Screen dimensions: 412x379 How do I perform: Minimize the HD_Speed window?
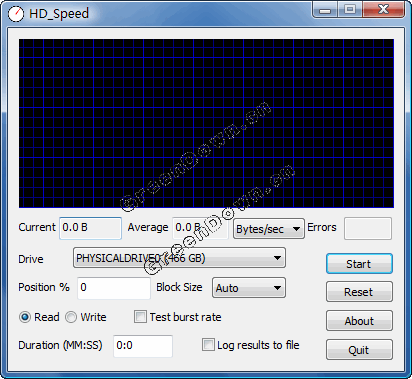pos(325,9)
